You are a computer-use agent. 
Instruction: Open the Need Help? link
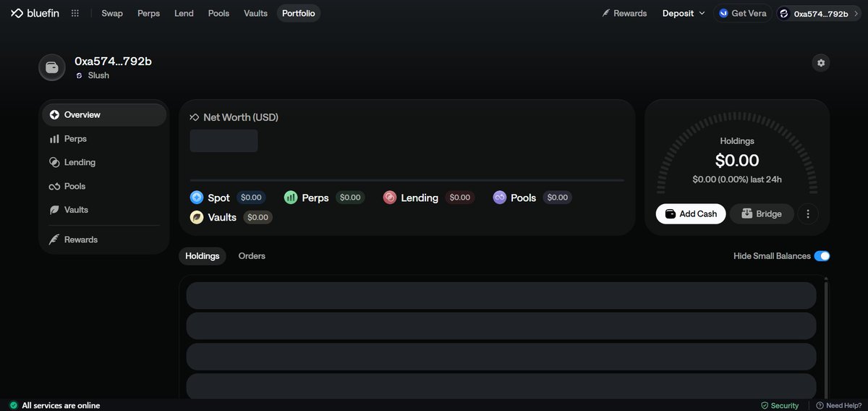click(x=839, y=405)
